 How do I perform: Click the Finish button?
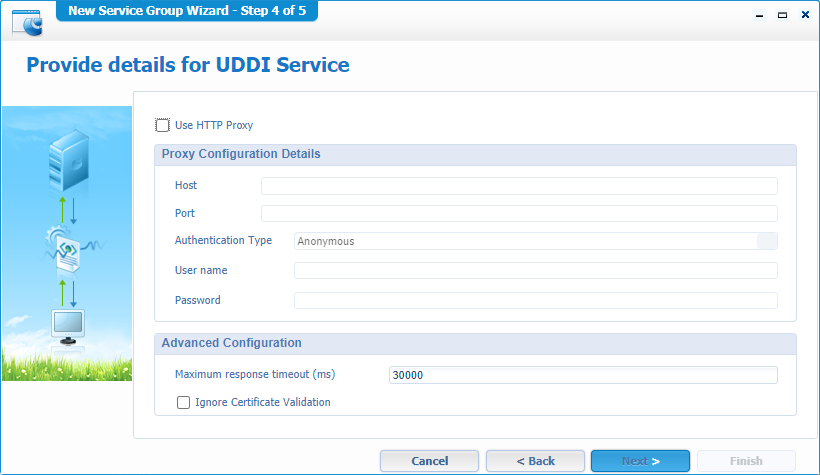point(746,461)
